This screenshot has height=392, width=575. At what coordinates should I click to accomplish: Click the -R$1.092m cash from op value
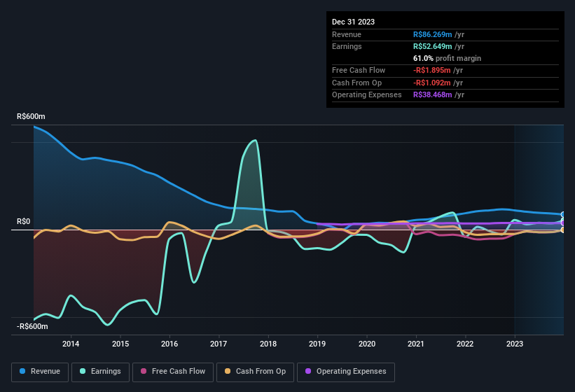432,83
